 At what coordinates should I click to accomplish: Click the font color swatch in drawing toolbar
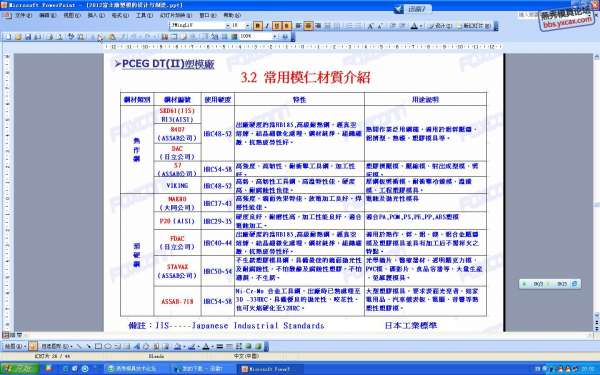(205, 347)
